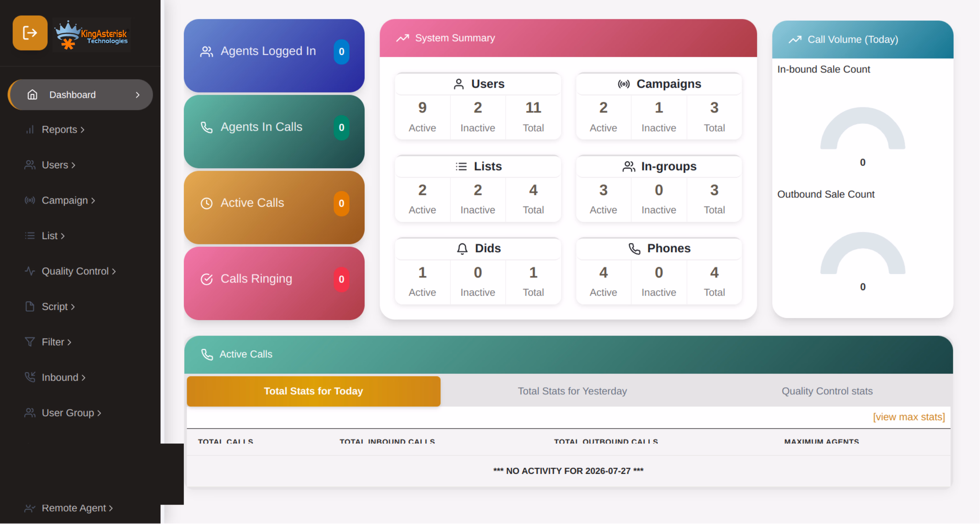Click the Dids bell icon
980x524 pixels.
pos(462,249)
